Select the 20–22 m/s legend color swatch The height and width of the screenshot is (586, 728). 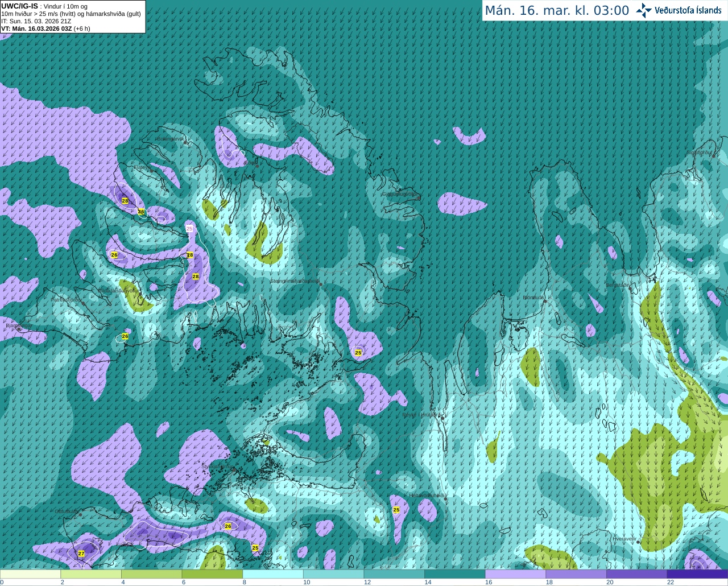637,574
